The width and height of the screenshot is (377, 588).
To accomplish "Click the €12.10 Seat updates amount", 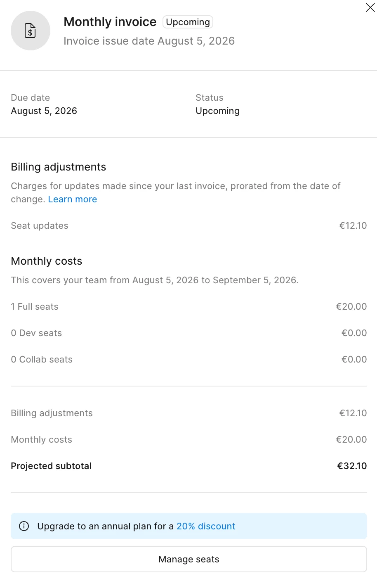I will click(353, 225).
